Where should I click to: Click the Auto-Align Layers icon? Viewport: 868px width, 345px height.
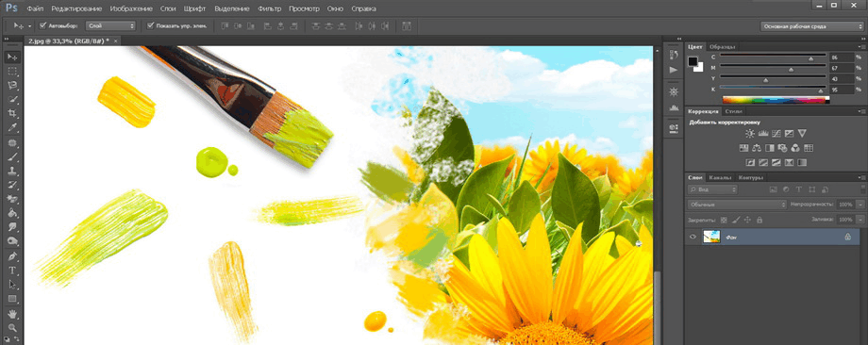[407, 26]
